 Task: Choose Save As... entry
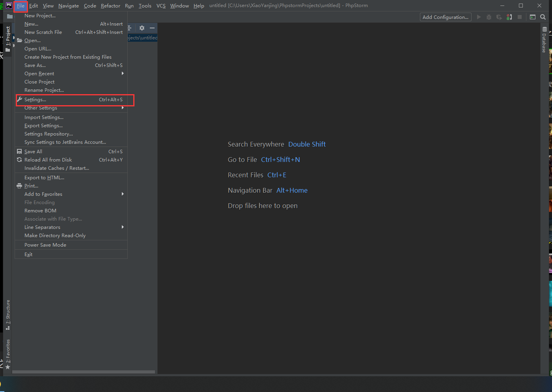71,65
